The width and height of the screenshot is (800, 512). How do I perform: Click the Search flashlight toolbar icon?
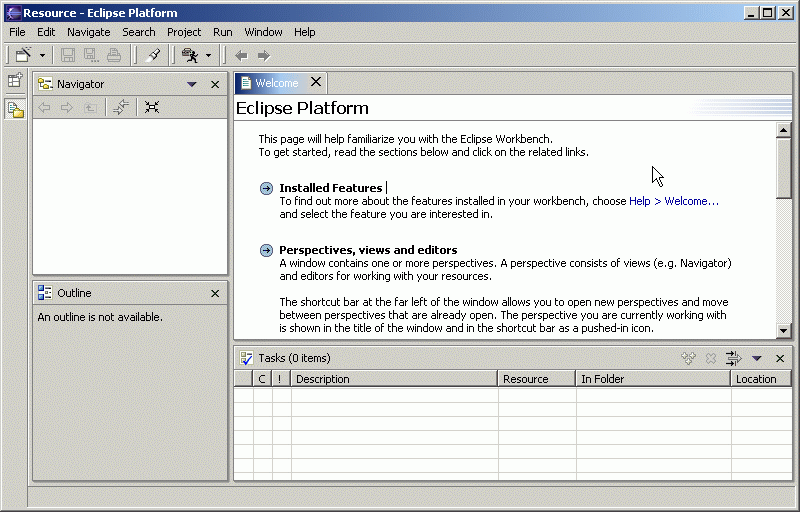pos(153,55)
